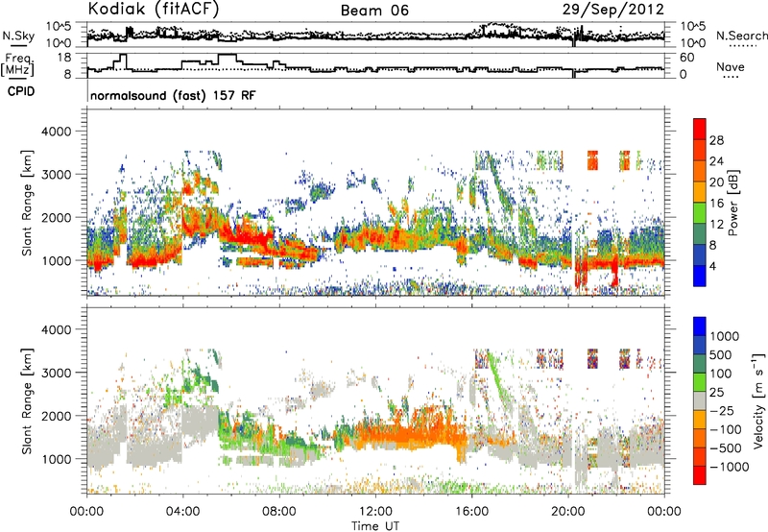The image size is (768, 532).
Task: Click the dotted line sample under N.Search
Action: pyautogui.click(x=742, y=46)
